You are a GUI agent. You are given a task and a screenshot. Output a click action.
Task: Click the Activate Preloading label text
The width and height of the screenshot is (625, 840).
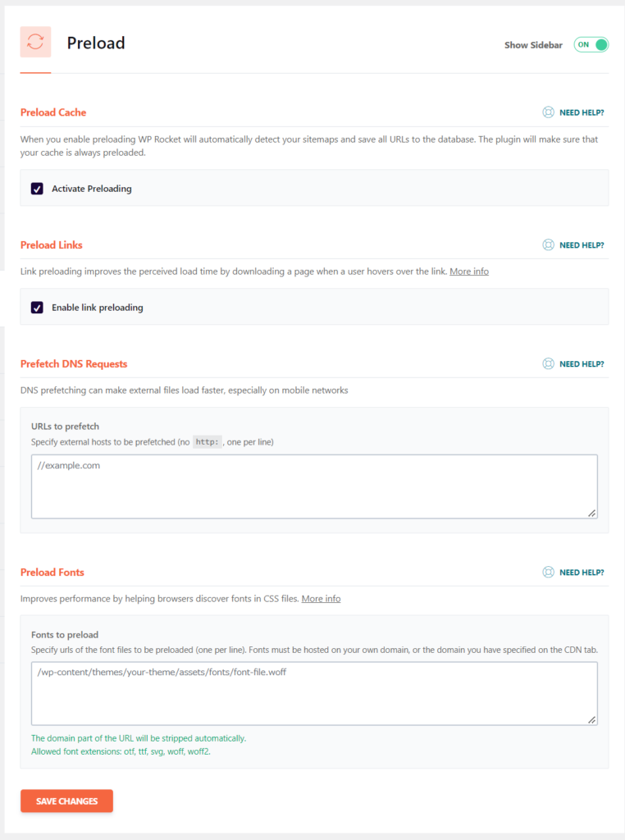pyautogui.click(x=91, y=189)
